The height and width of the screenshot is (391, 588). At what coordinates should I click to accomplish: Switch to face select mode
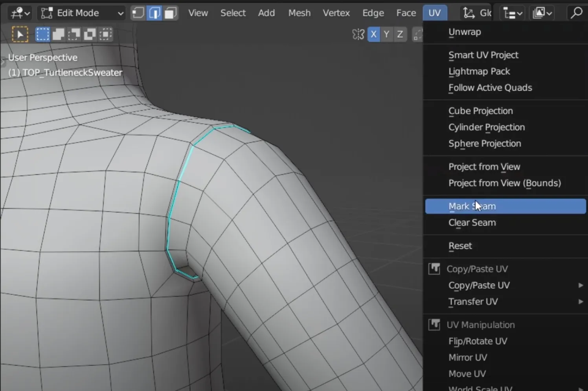[x=171, y=13]
